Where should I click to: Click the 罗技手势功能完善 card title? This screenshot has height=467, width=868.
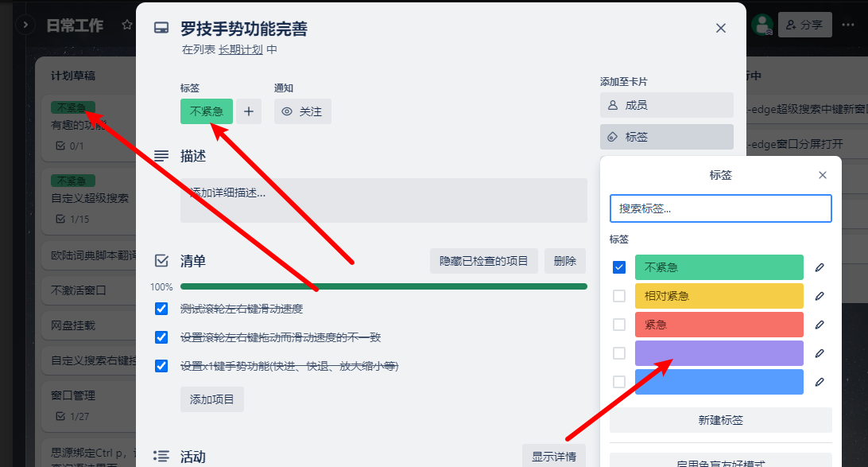(243, 29)
